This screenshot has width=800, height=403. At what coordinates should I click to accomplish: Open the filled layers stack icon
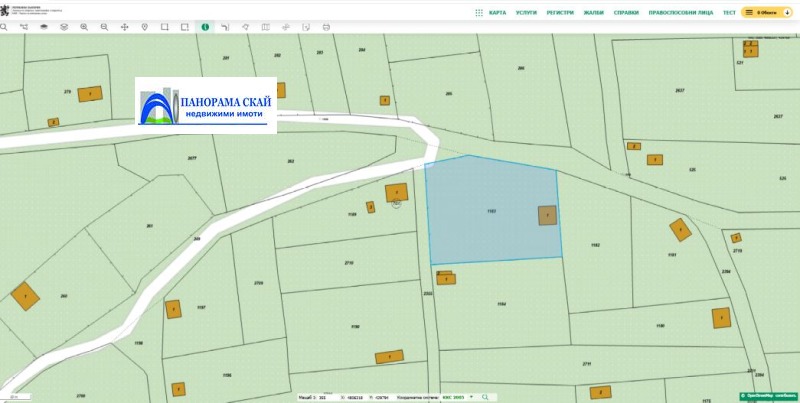click(44, 27)
